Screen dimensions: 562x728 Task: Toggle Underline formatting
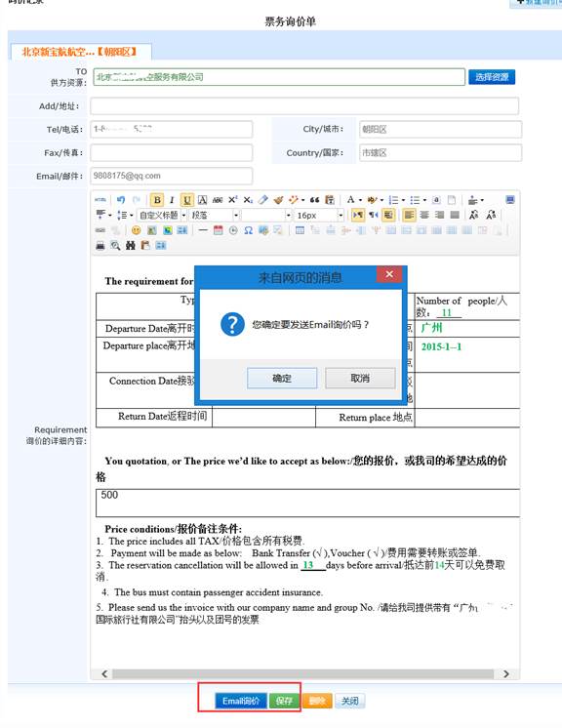187,200
